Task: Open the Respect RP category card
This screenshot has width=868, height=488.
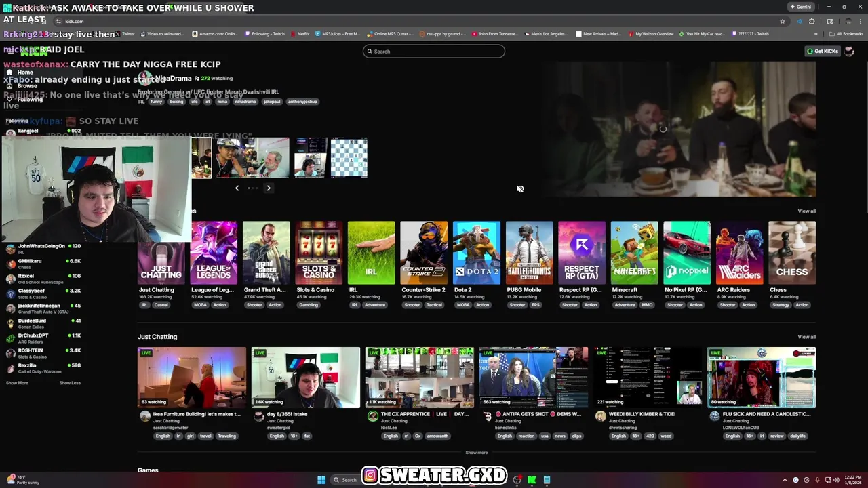Action: pyautogui.click(x=582, y=253)
